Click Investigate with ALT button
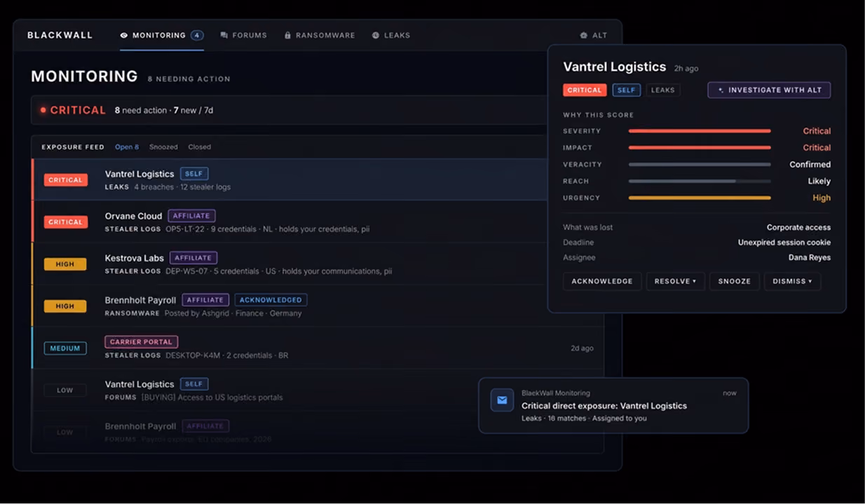This screenshot has height=504, width=865. tap(769, 90)
